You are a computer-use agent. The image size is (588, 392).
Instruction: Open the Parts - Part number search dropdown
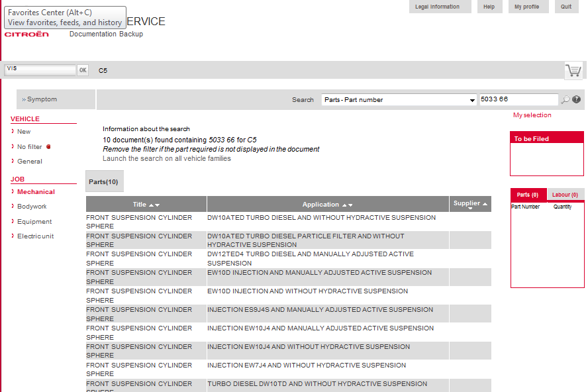coord(399,100)
